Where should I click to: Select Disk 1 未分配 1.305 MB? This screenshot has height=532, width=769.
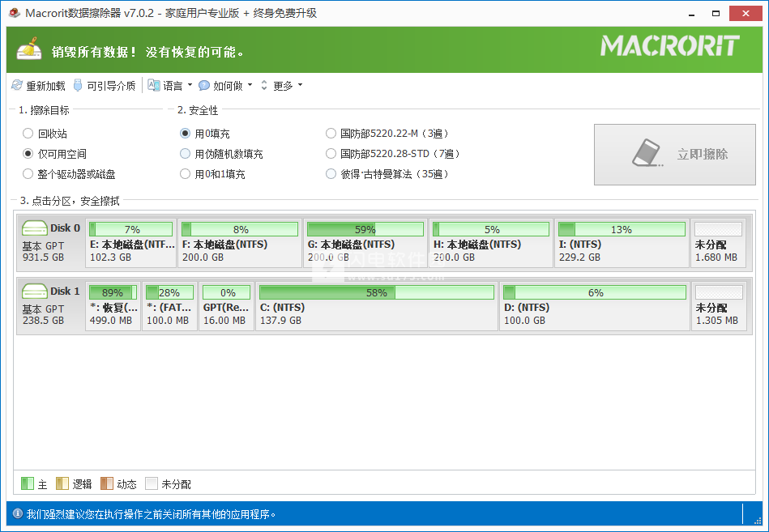coord(719,306)
